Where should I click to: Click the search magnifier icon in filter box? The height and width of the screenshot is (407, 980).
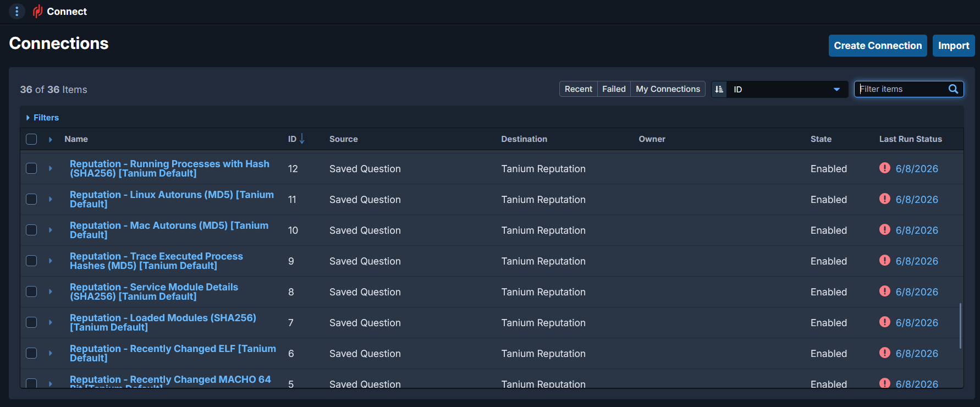coord(954,89)
